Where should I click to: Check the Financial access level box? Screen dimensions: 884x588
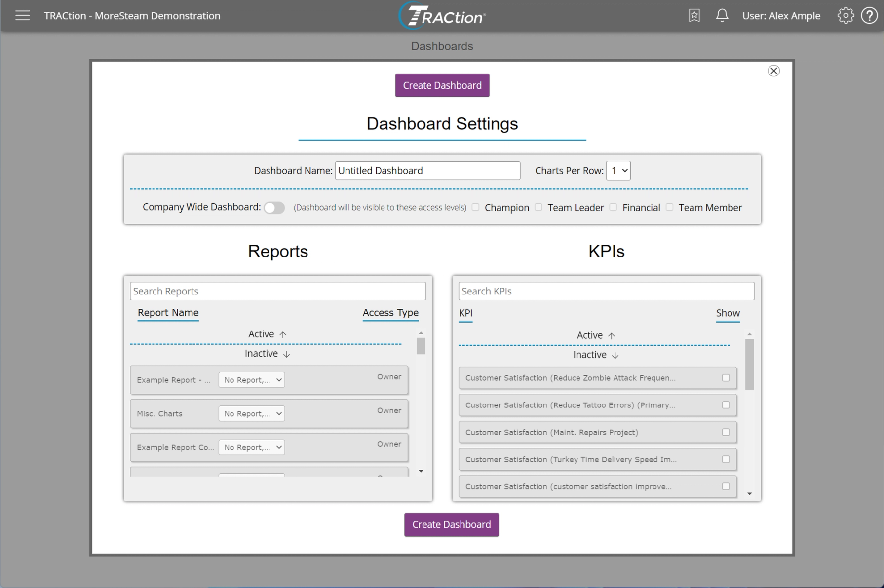pyautogui.click(x=613, y=207)
